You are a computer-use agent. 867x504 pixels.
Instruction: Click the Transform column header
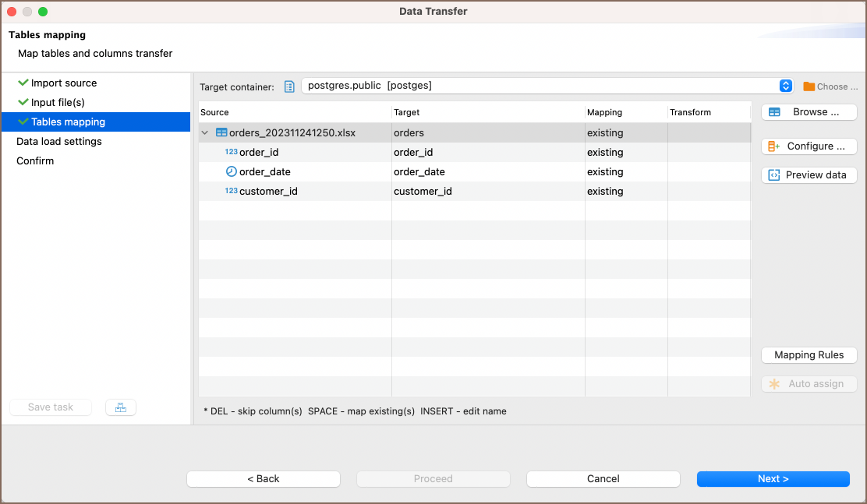[x=690, y=113]
